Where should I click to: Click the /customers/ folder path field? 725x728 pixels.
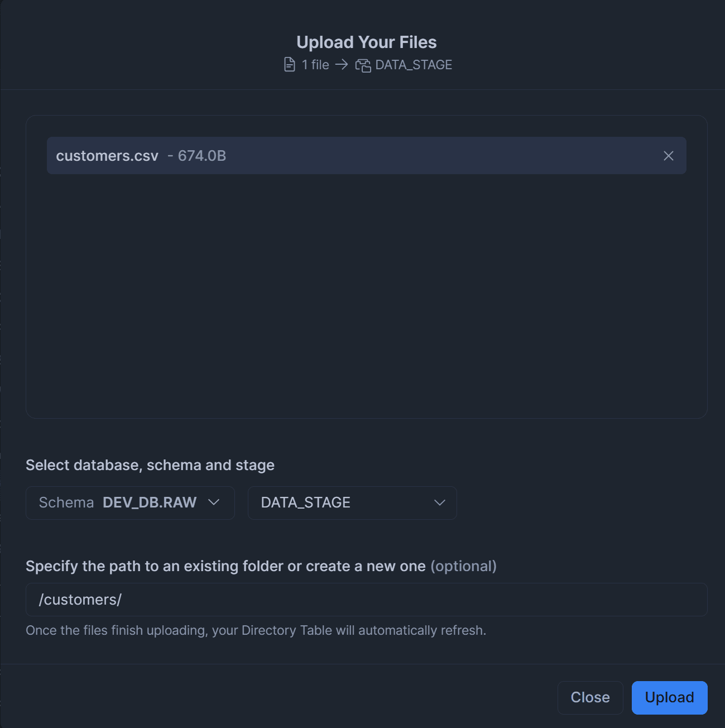coord(366,600)
